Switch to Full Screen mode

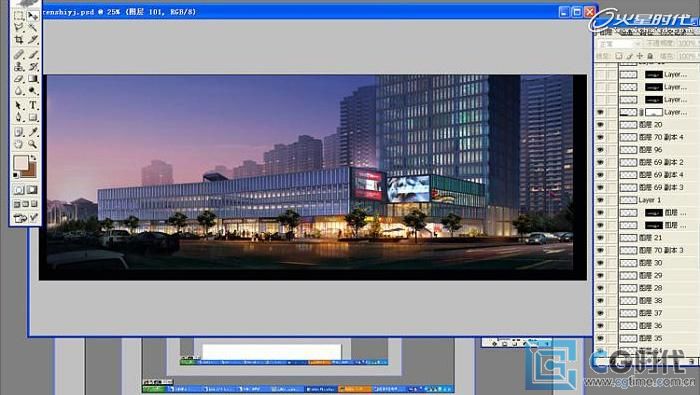pyautogui.click(x=34, y=204)
